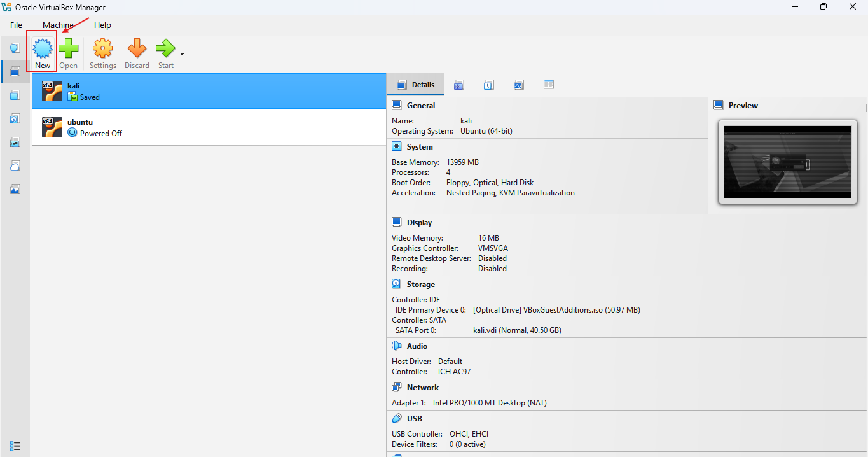868x457 pixels.
Task: Open machine Settings with the gear icon
Action: click(x=102, y=49)
